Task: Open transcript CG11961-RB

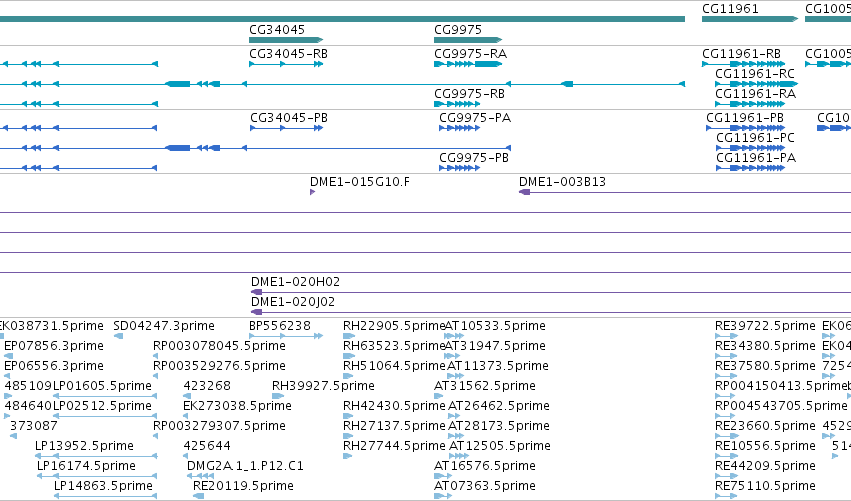Action: pos(741,54)
